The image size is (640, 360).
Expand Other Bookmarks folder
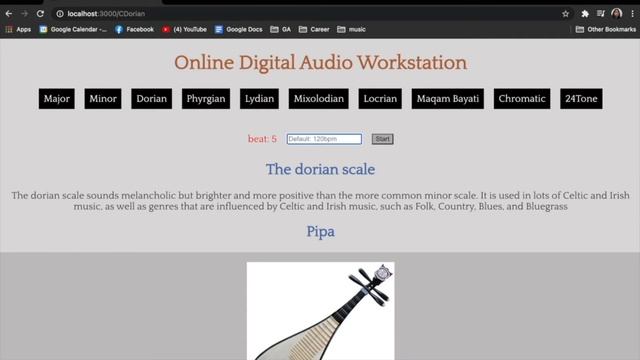(606, 29)
